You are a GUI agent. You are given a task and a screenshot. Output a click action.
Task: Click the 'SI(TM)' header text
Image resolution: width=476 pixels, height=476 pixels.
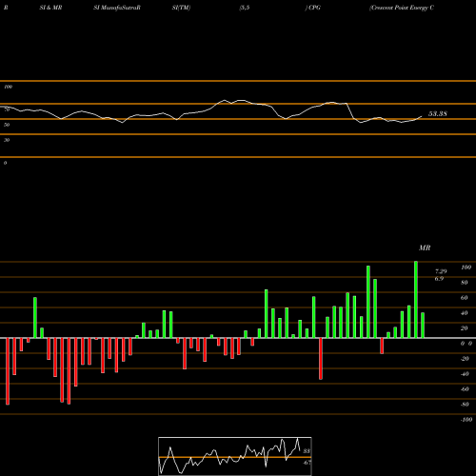181,8
